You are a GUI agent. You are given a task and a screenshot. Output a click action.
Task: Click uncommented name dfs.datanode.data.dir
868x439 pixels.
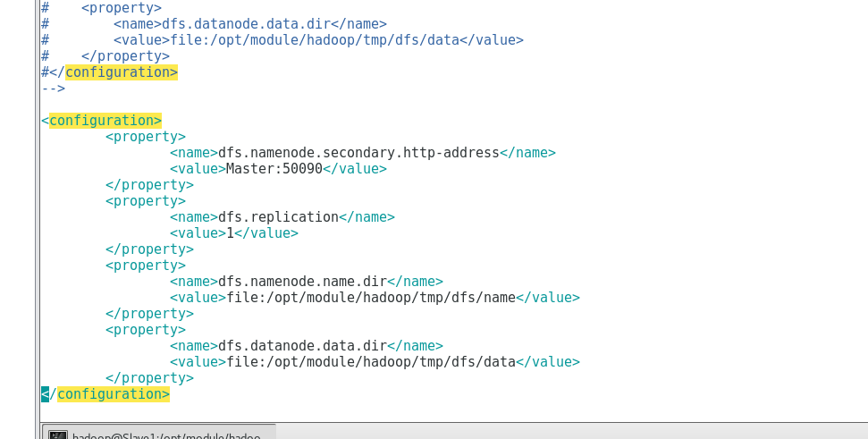point(302,346)
